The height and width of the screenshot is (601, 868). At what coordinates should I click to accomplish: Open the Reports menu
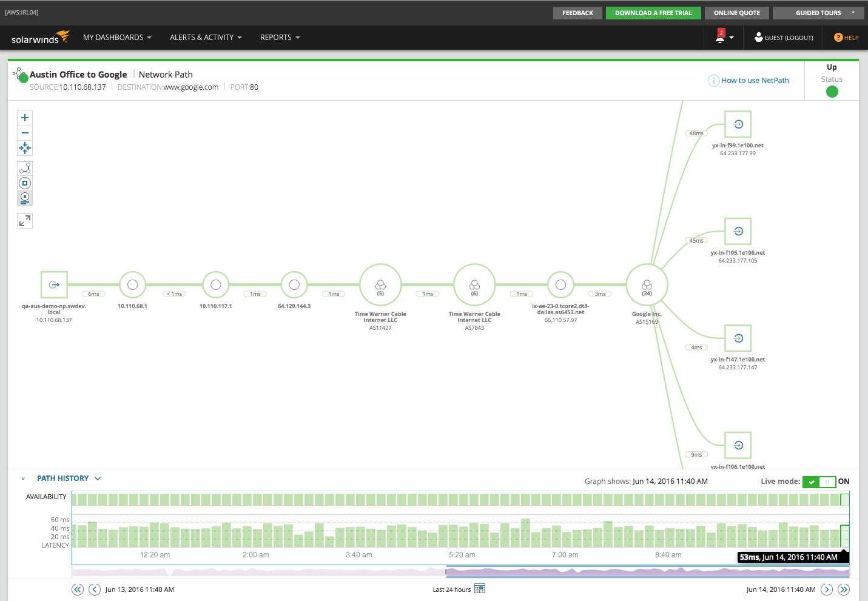(x=280, y=38)
